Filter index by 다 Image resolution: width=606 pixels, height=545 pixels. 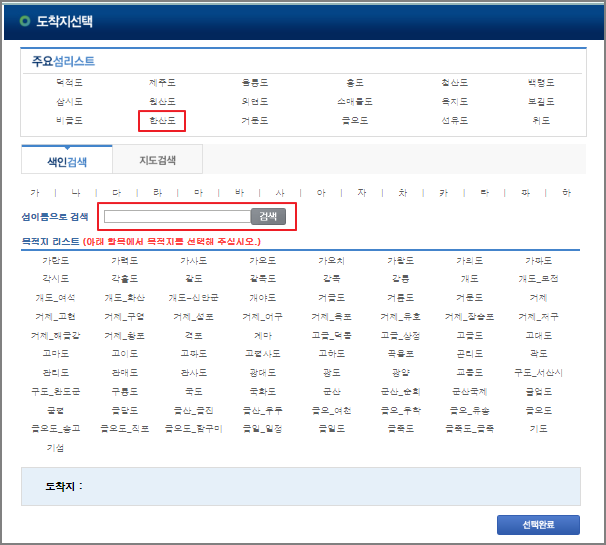117,192
